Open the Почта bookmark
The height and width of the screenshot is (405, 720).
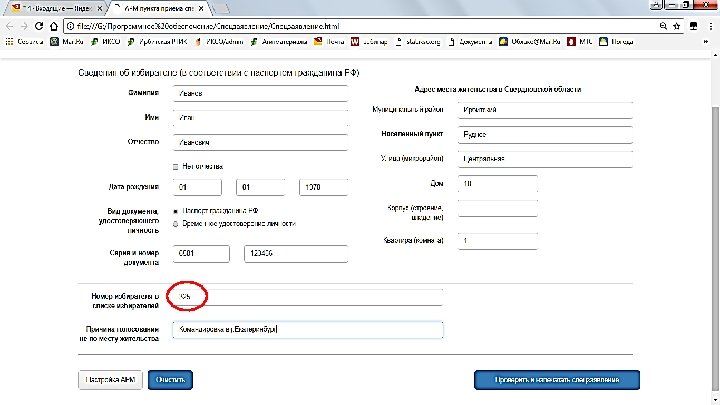[x=329, y=42]
